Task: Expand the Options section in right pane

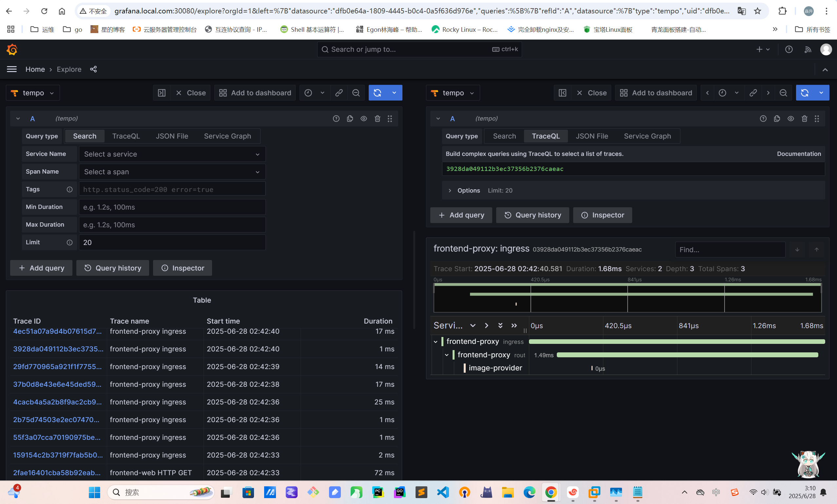Action: [x=450, y=190]
